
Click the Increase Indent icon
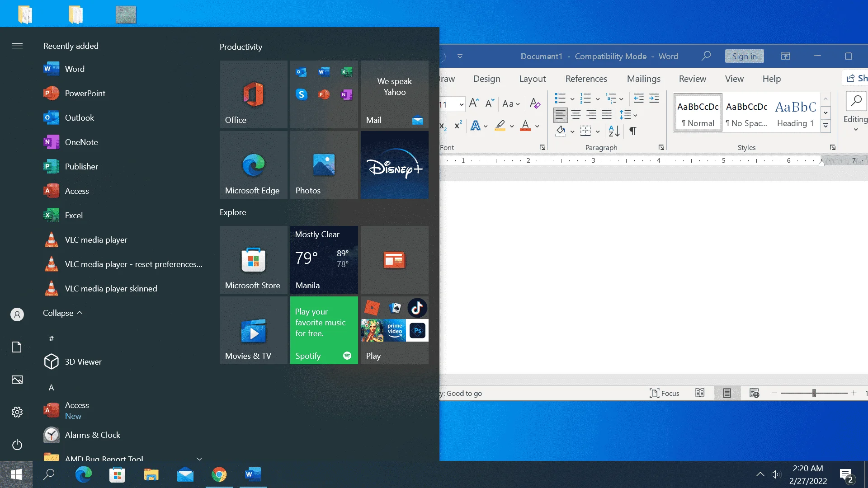[x=654, y=99]
